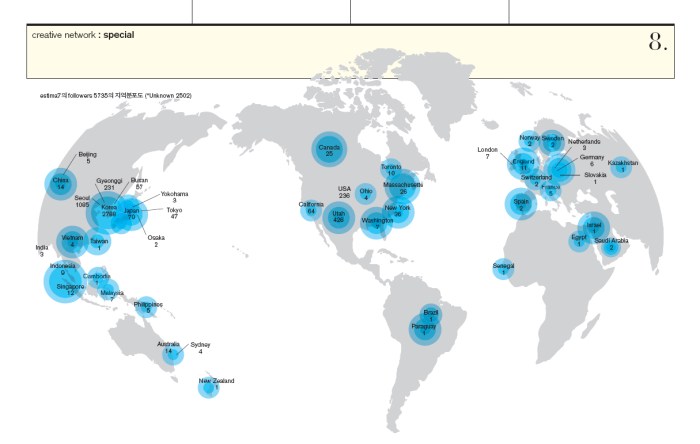This screenshot has width=700, height=444.
Task: Click the New Zealand bubble
Action: 209,386
